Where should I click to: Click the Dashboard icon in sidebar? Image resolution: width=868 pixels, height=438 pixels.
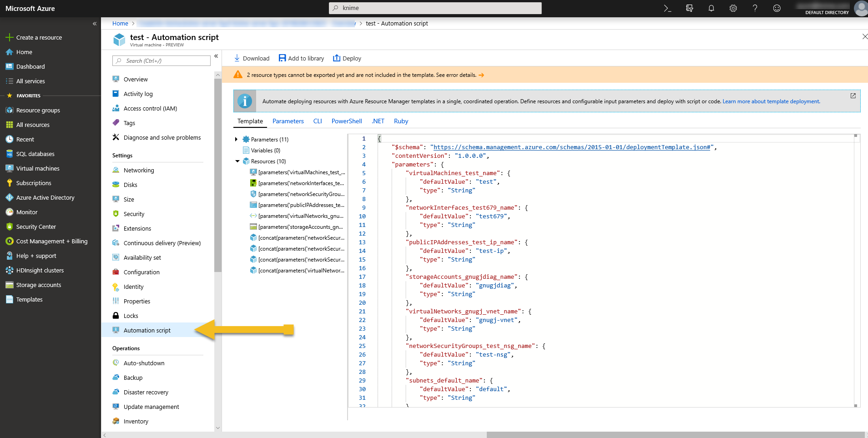click(x=9, y=66)
